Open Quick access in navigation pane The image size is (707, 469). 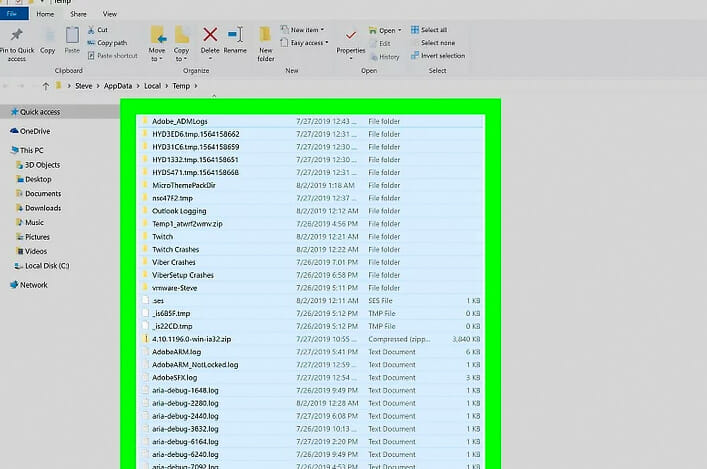pos(35,112)
